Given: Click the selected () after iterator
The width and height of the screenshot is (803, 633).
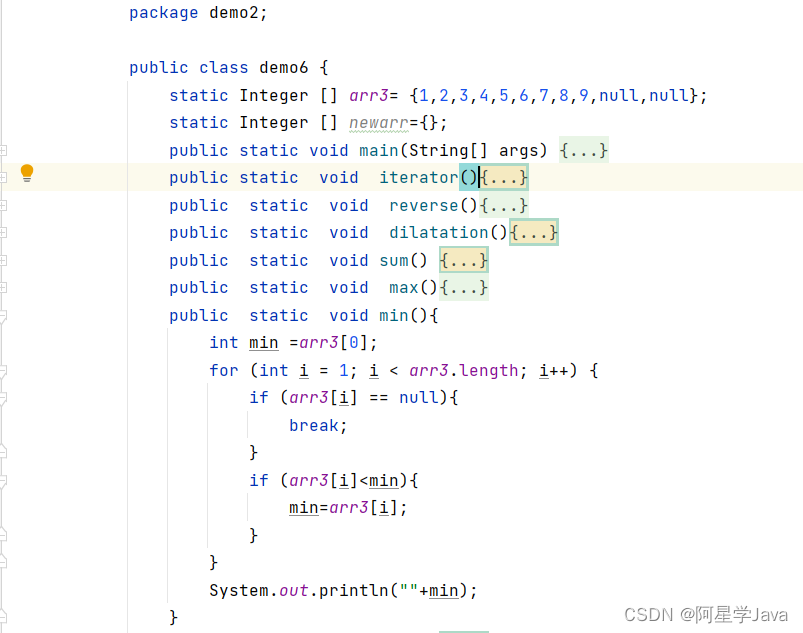Looking at the screenshot, I should tap(470, 177).
